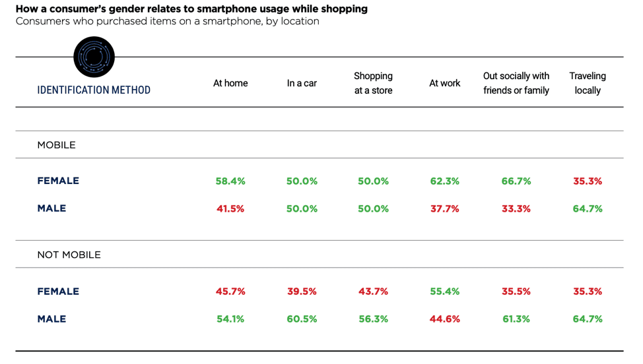The width and height of the screenshot is (643, 364).
Task: Click the MALE row under NOT MOBILE
Action: click(51, 319)
